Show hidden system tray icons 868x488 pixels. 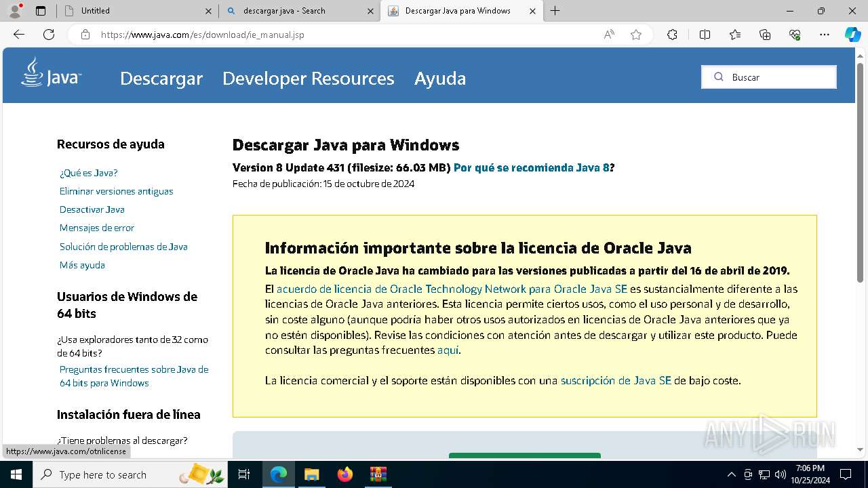[x=731, y=474]
